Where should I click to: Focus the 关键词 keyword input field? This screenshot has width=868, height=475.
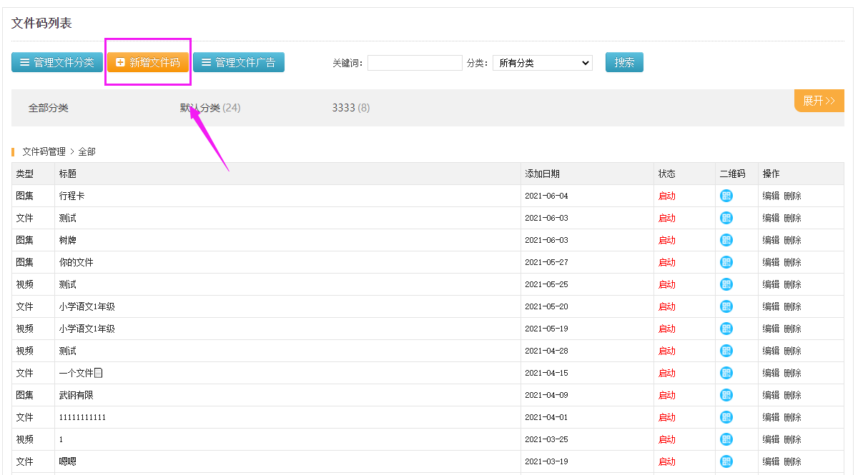pos(415,63)
